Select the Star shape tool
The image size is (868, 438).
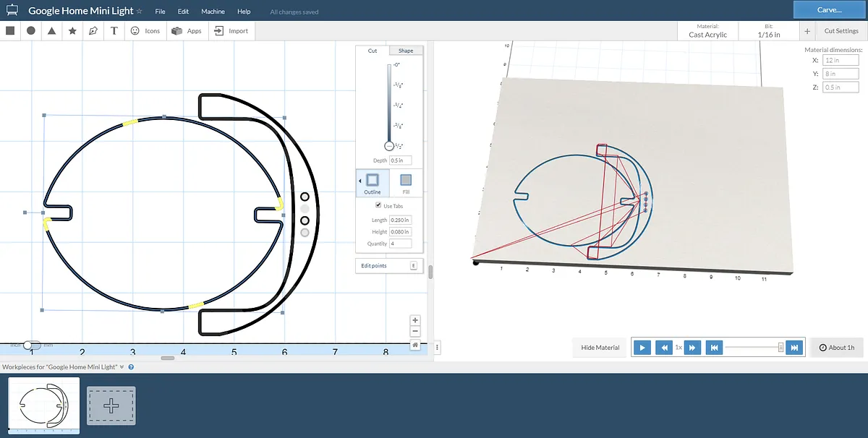click(x=72, y=31)
